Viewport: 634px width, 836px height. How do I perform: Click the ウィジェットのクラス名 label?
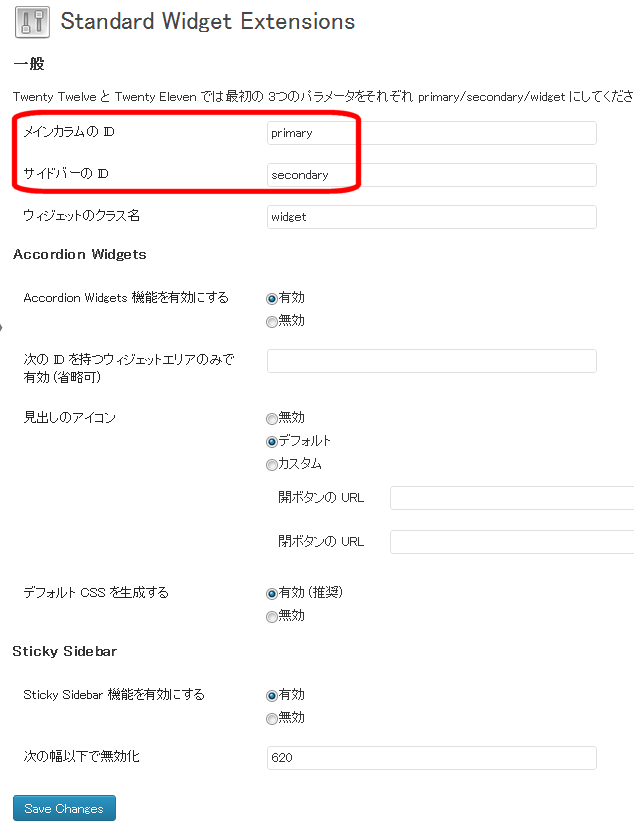coord(82,215)
